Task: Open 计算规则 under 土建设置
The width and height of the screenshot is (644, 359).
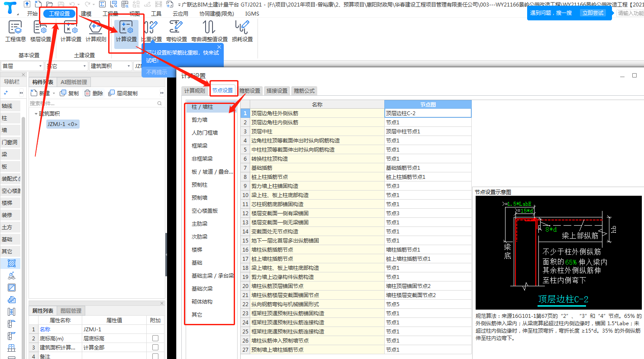Action: tap(96, 31)
